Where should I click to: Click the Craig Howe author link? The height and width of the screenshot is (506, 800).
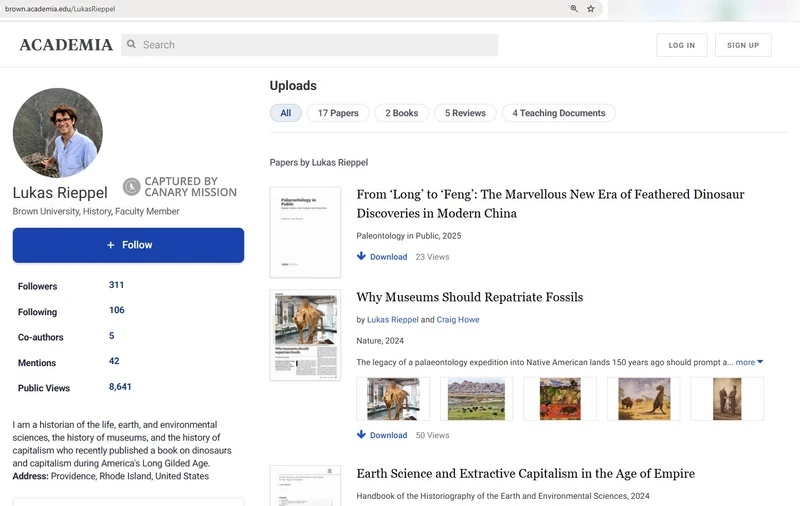click(x=458, y=319)
